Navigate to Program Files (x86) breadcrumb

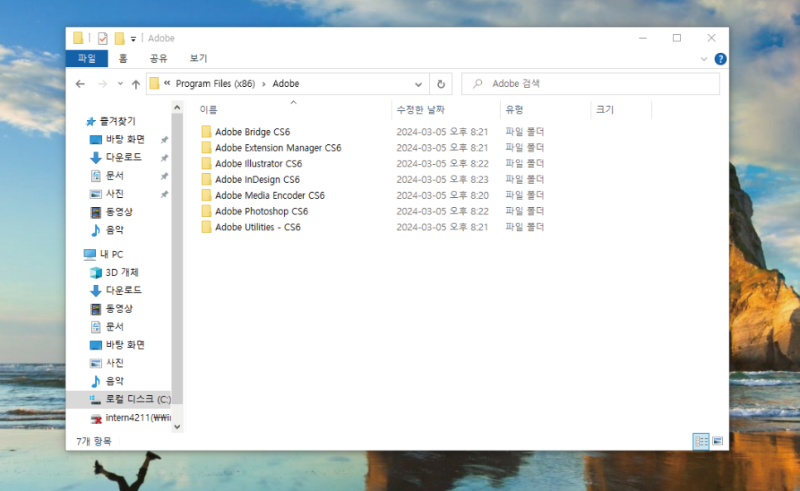215,84
